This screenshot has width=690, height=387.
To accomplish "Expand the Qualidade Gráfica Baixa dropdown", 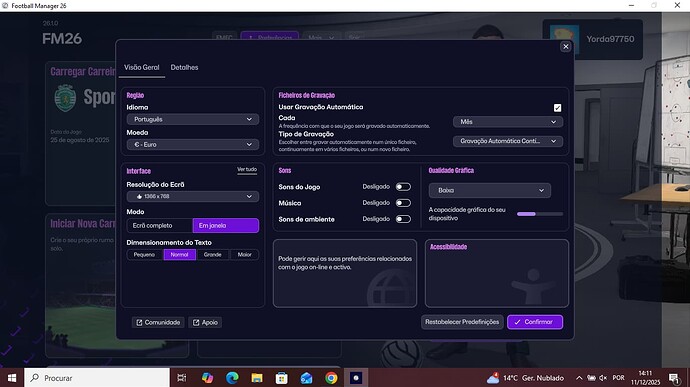I will click(x=489, y=190).
